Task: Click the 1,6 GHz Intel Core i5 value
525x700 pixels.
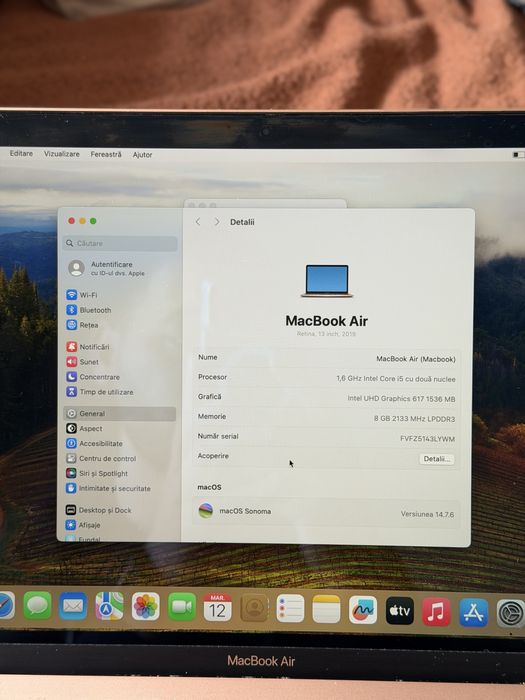Action: point(396,379)
